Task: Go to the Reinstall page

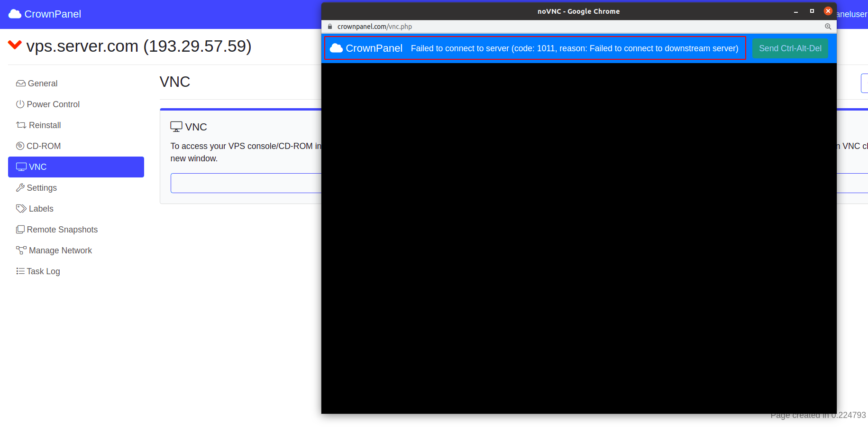Action: click(76, 125)
